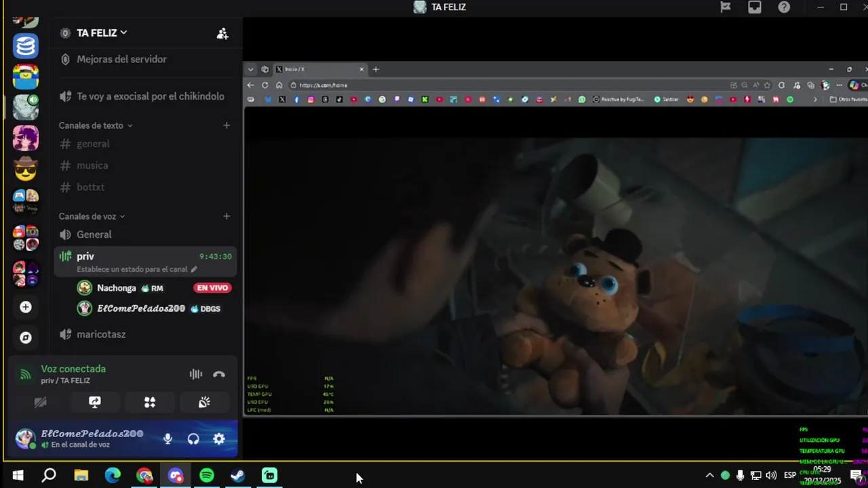868x488 pixels.
Task: Click the invite people icon beside TA FELIZ
Action: (222, 33)
